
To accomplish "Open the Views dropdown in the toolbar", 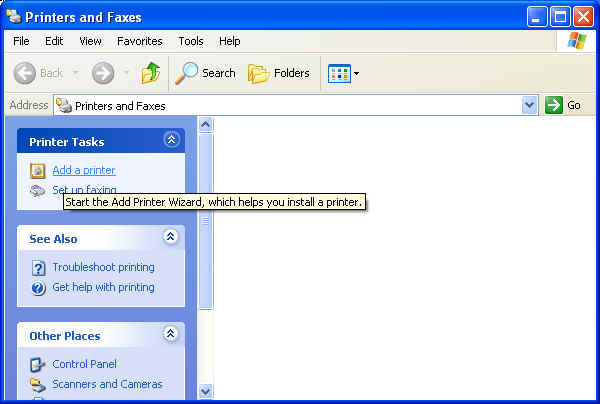I will pos(343,73).
